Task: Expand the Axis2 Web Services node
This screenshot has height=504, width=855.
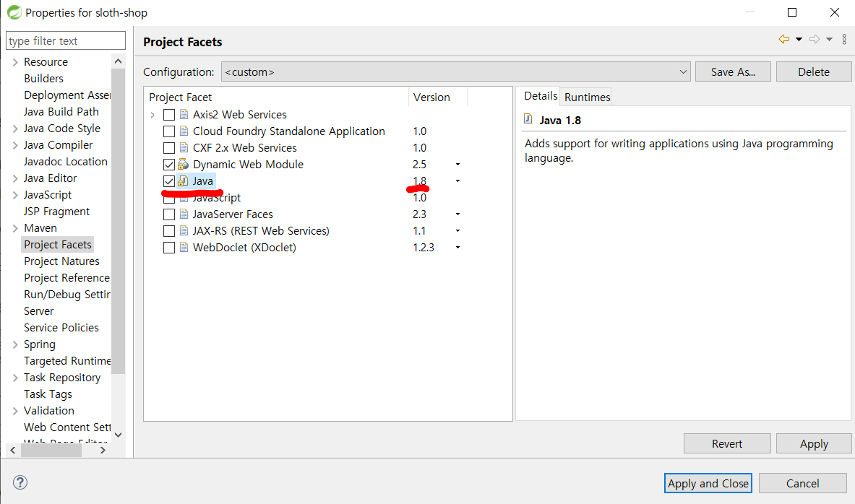Action: pos(152,115)
